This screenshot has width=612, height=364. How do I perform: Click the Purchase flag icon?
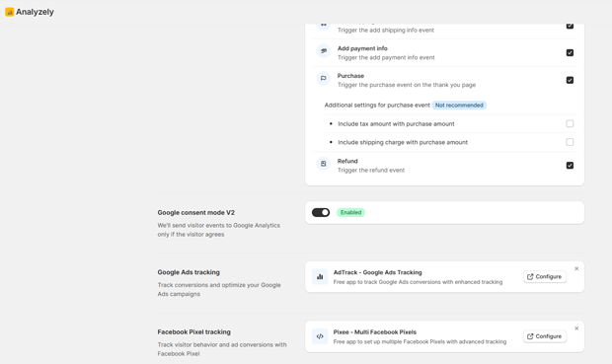click(323, 78)
